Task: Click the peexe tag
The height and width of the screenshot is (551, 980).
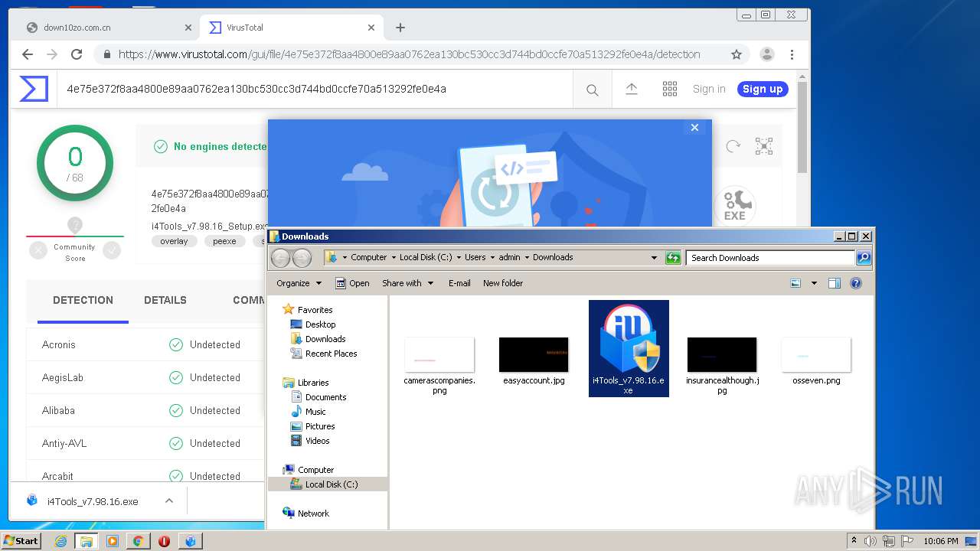Action: (x=224, y=241)
